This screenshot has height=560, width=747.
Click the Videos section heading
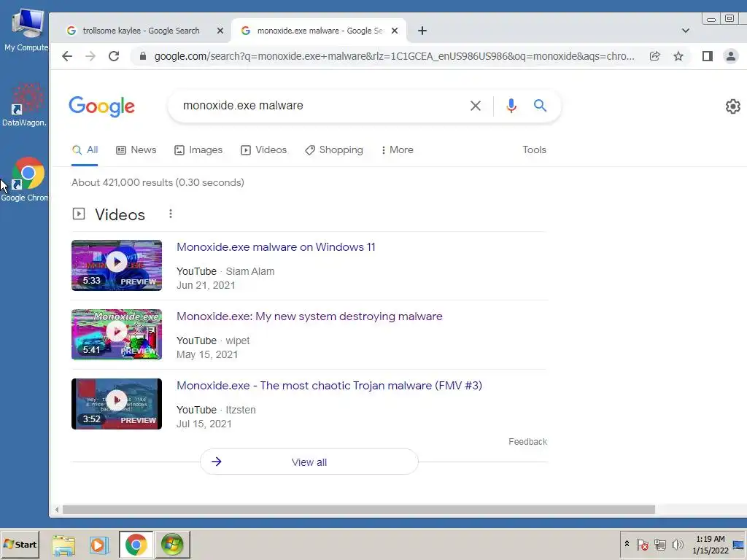[120, 214]
